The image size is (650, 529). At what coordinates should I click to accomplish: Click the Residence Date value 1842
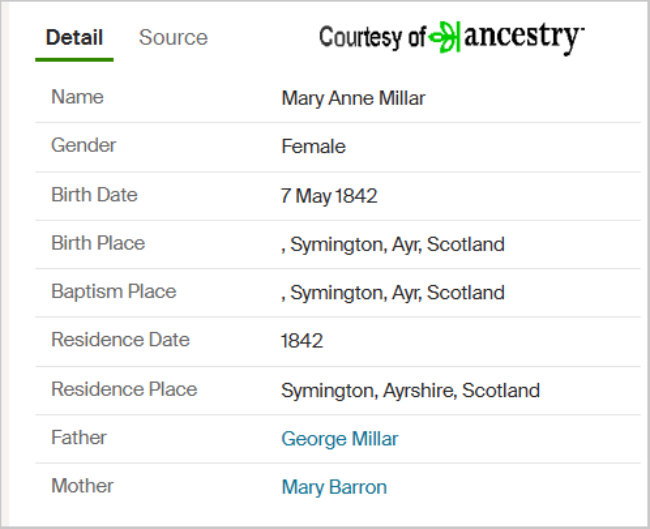tap(302, 341)
